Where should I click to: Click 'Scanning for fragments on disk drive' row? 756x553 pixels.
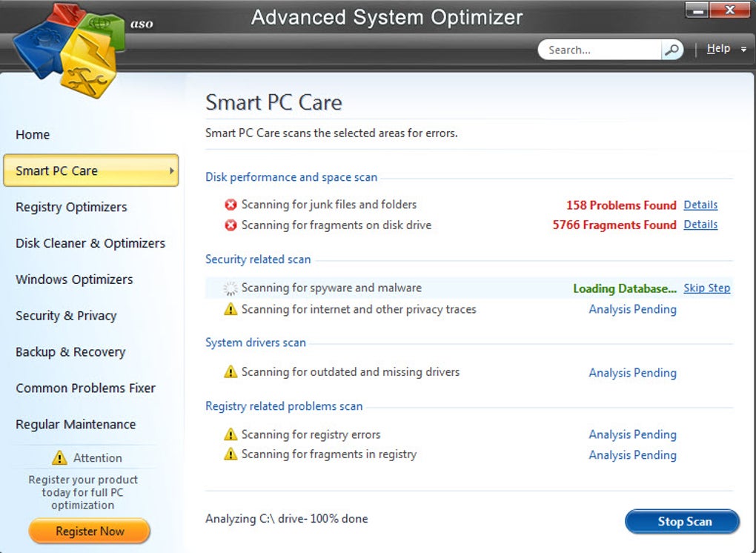pos(336,225)
